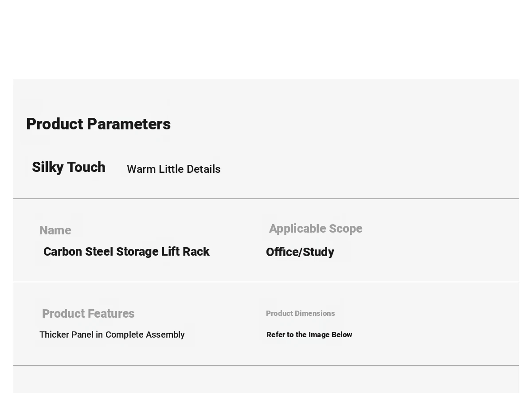Select the Product Dimensions label
The height and width of the screenshot is (393, 532).
point(301,313)
